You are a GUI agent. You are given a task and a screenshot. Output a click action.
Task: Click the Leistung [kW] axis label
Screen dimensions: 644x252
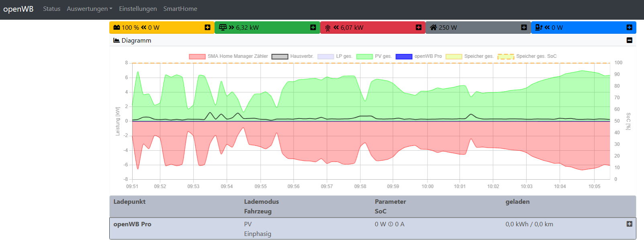click(118, 121)
